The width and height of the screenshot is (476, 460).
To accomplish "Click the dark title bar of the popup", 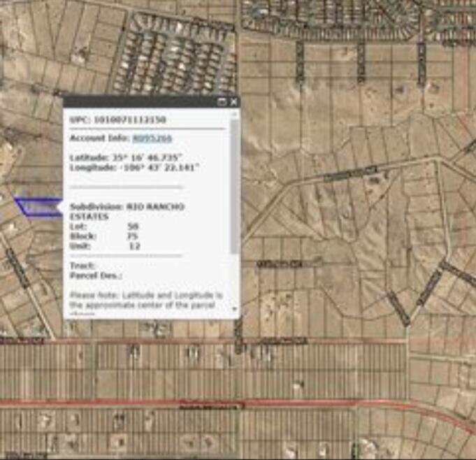I will coord(140,102).
